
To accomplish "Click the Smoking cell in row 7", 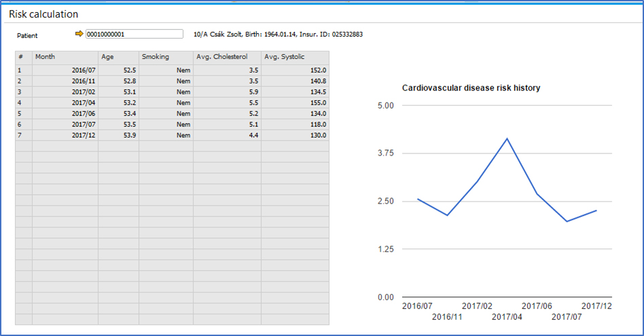I will coord(166,135).
